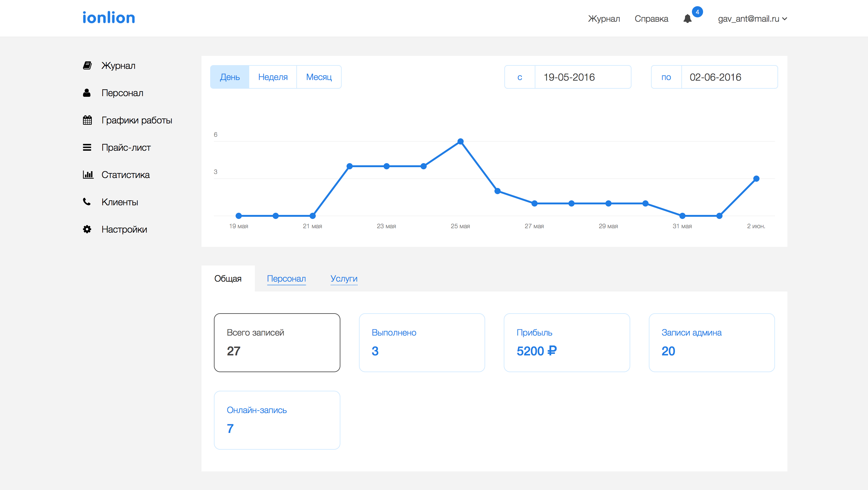Click the calendar icon for Графики работы

tap(87, 120)
